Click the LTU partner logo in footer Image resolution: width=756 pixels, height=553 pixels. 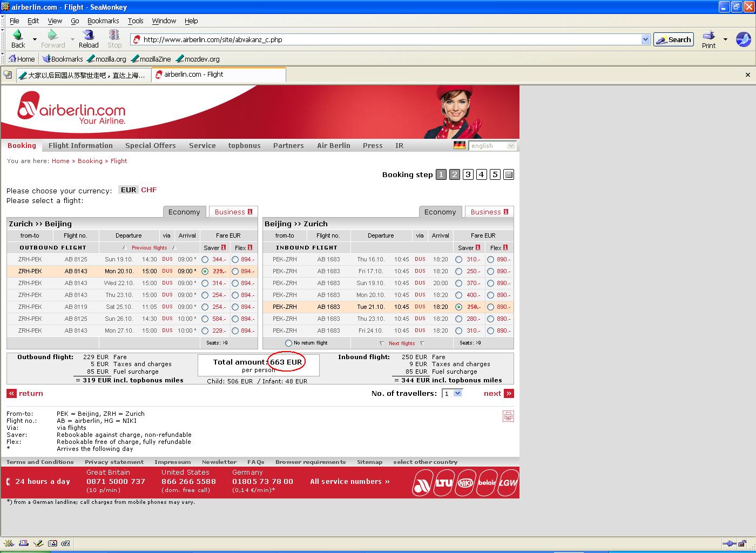point(444,482)
